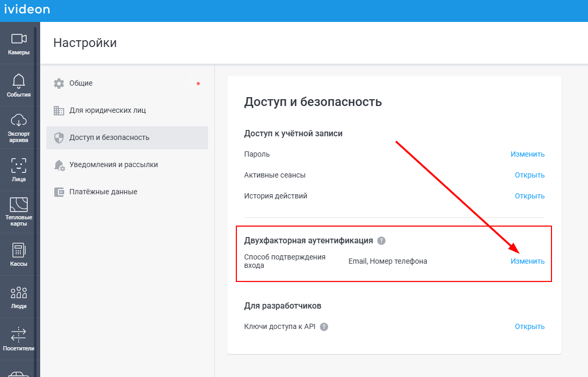Click help icon next to Ключи доступа к API
Viewport: 588px width, 377px height.
324,327
